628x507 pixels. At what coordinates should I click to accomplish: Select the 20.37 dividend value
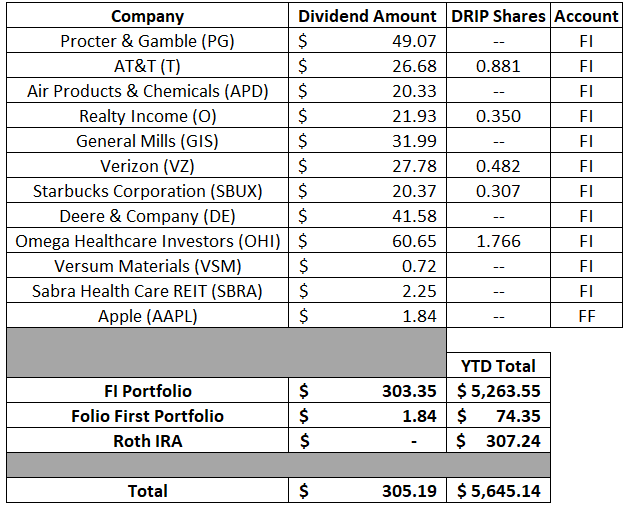(367, 191)
